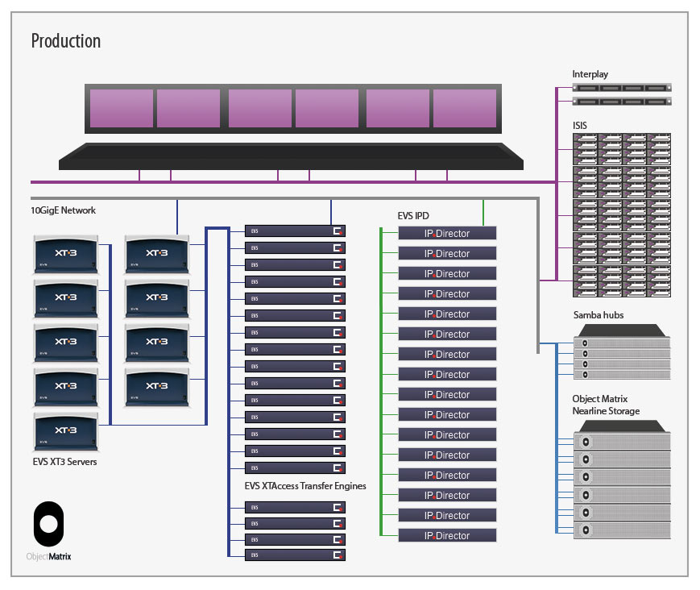Select the middle ISIS storage chassis
Viewport: 700px width, 590px height.
click(622, 215)
